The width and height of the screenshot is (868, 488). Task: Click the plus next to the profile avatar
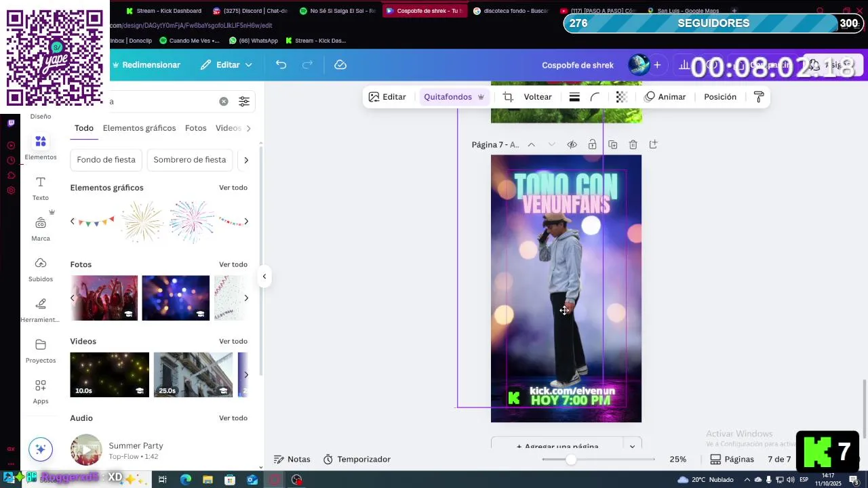657,65
